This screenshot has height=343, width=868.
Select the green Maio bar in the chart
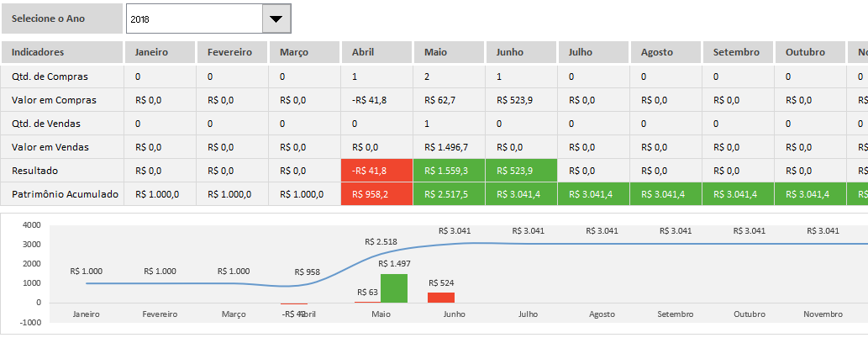[x=393, y=288]
